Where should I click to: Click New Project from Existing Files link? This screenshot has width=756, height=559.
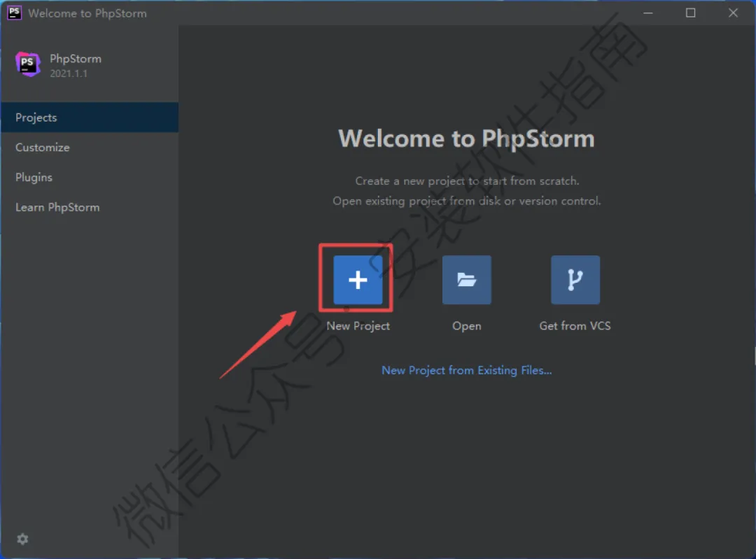467,370
